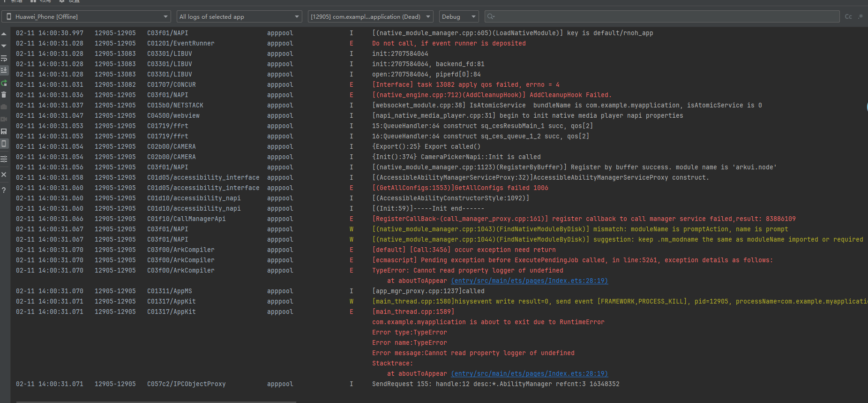This screenshot has width=868, height=403.
Task: Select the 'Stacktrace:' line
Action: (x=392, y=363)
